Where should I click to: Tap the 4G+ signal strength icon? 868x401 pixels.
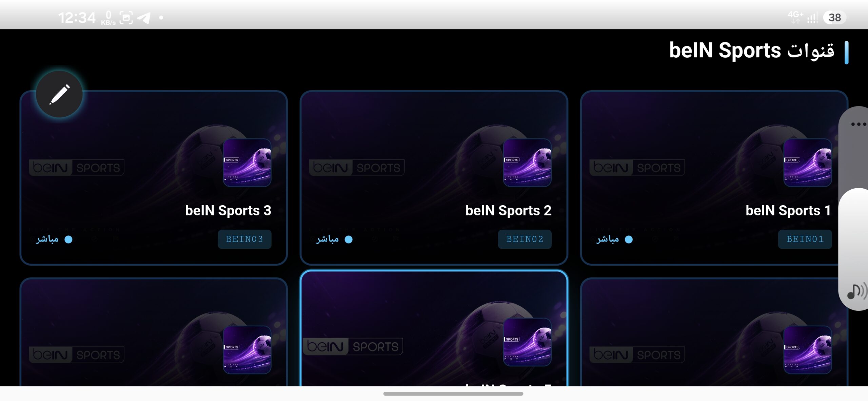[803, 18]
